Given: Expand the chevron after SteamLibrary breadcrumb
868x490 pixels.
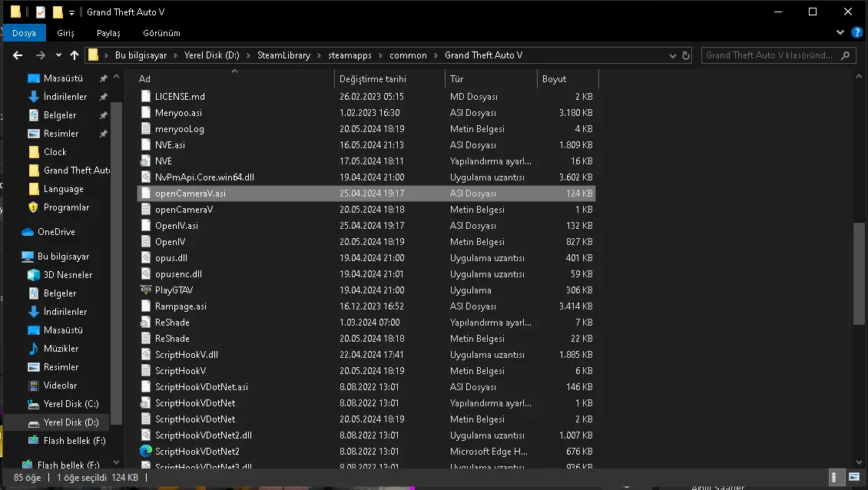Looking at the screenshot, I should pos(320,55).
